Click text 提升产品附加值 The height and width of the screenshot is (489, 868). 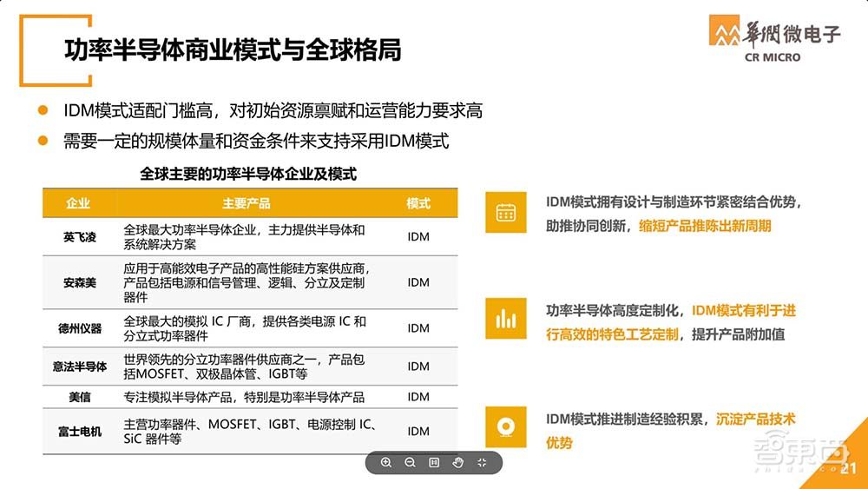tap(739, 334)
